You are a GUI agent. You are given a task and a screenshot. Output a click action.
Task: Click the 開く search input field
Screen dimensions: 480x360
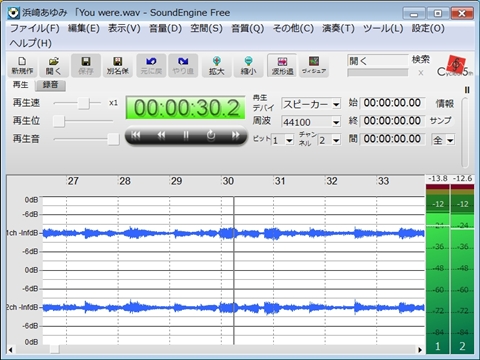(378, 61)
